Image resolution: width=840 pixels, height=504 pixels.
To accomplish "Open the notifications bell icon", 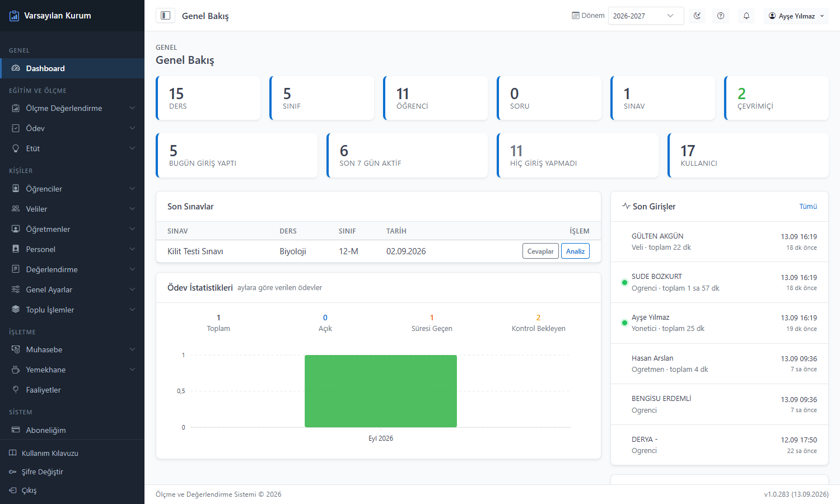I will pyautogui.click(x=746, y=16).
